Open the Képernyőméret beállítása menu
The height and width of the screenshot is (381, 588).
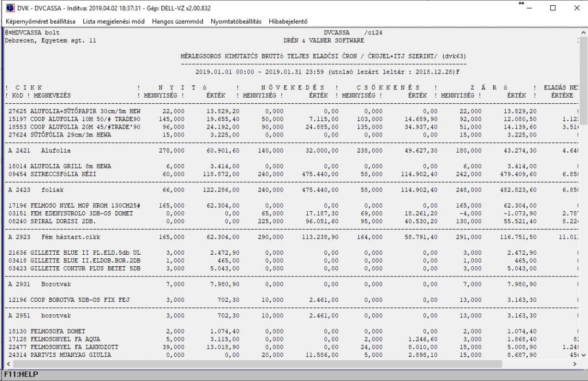(41, 21)
